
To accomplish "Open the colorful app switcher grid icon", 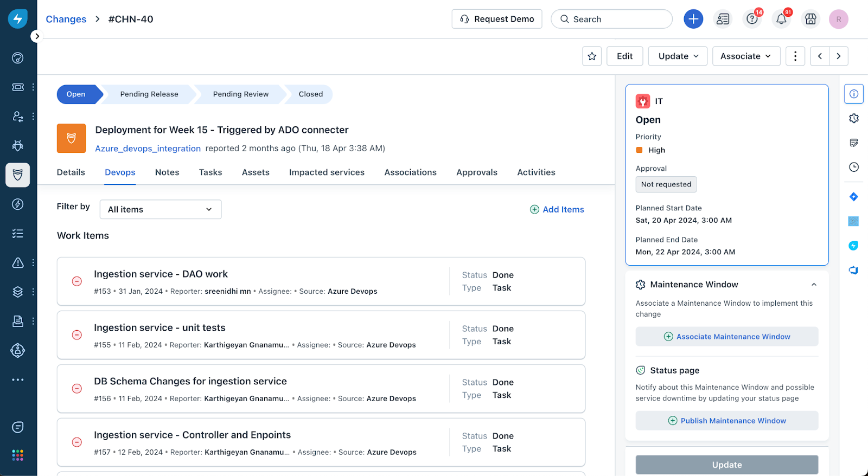I will [x=18, y=455].
